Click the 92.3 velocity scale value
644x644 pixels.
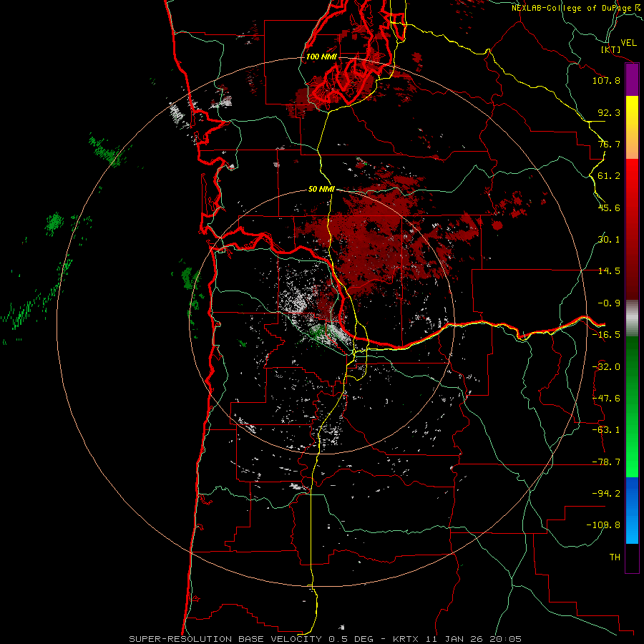pos(609,112)
